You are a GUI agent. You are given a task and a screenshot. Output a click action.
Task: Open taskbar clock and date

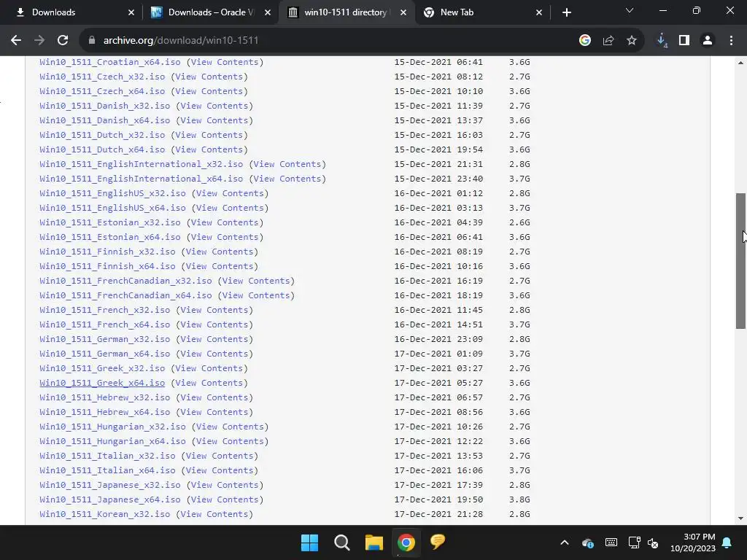tap(693, 542)
